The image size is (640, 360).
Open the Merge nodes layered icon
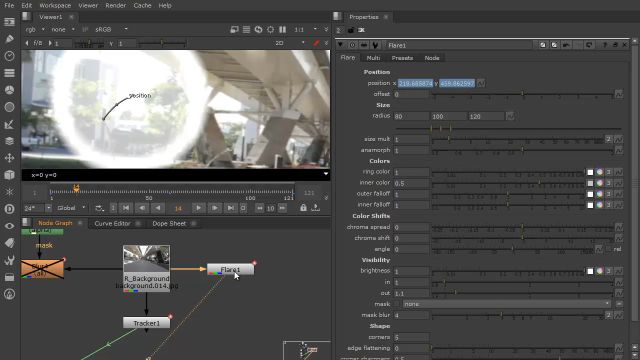9,141
